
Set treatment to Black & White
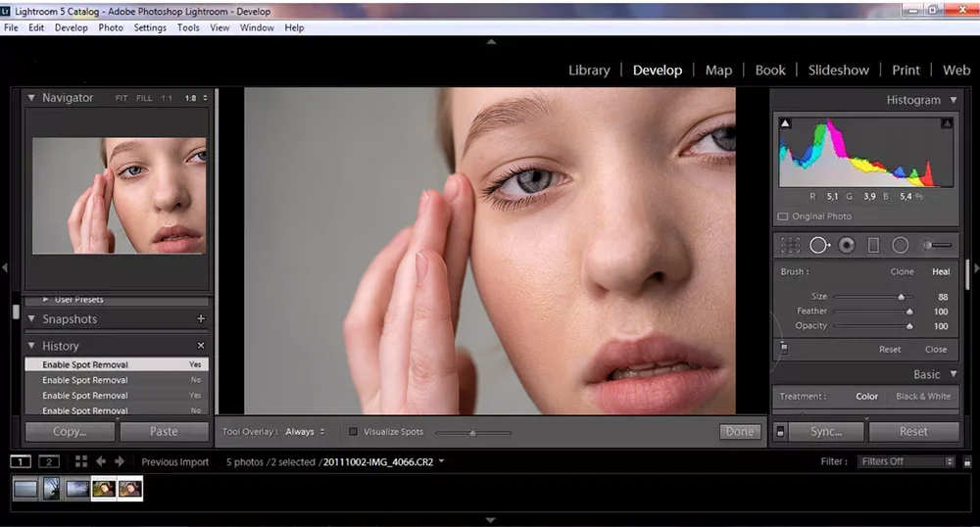(923, 396)
